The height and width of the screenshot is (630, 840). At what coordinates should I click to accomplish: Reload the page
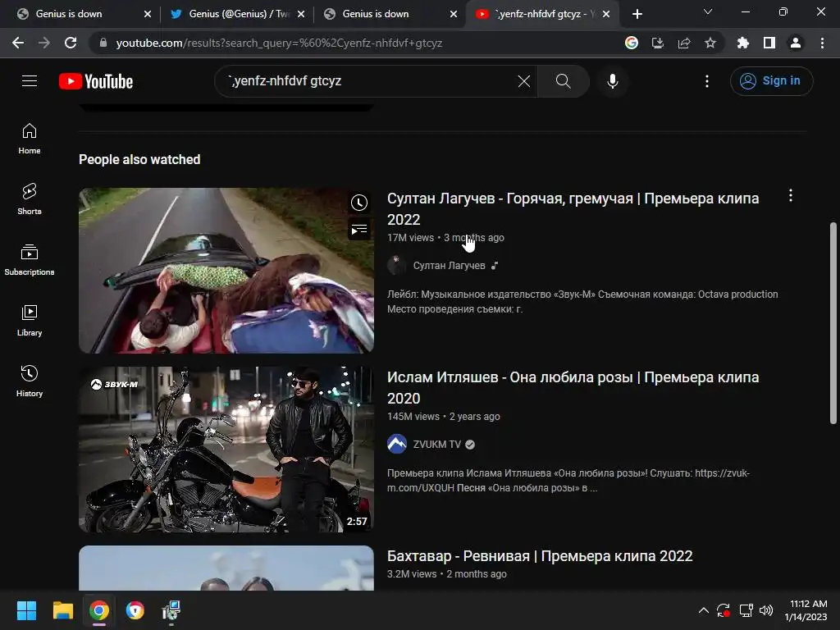click(x=71, y=43)
